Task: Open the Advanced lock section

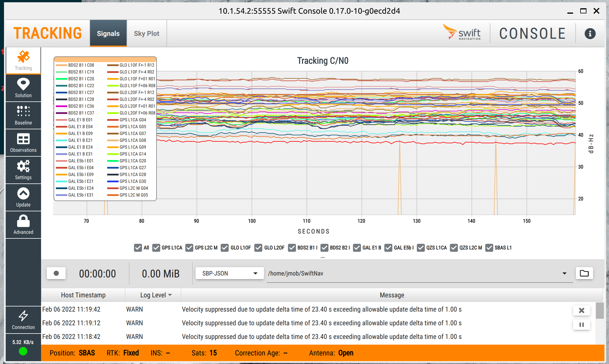Action: click(23, 225)
